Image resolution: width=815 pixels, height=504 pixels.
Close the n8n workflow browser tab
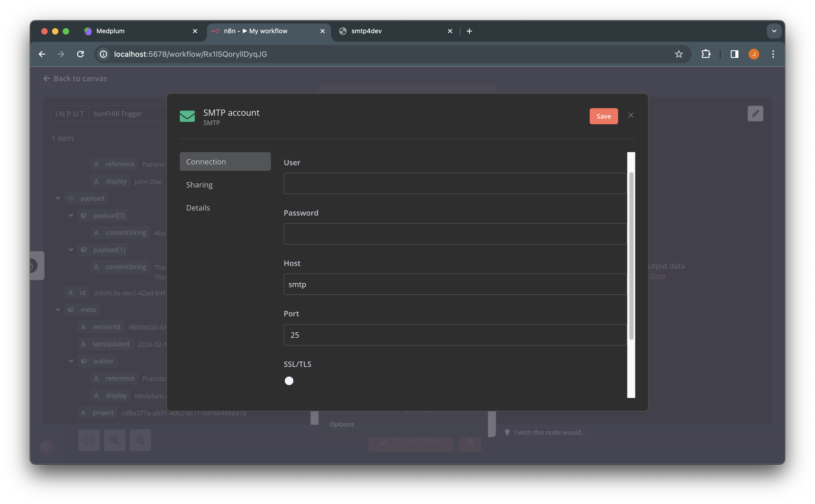click(323, 31)
